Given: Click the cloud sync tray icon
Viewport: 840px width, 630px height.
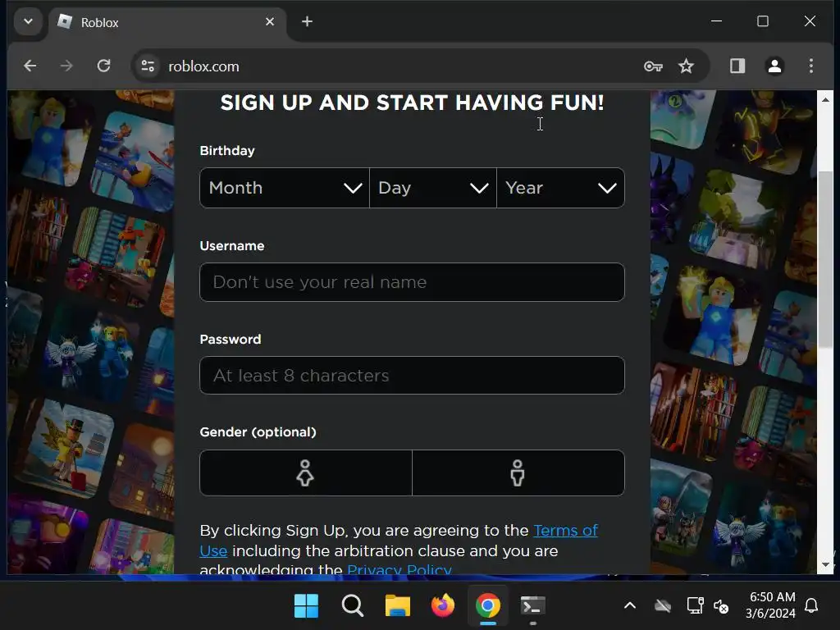Looking at the screenshot, I should click(663, 606).
